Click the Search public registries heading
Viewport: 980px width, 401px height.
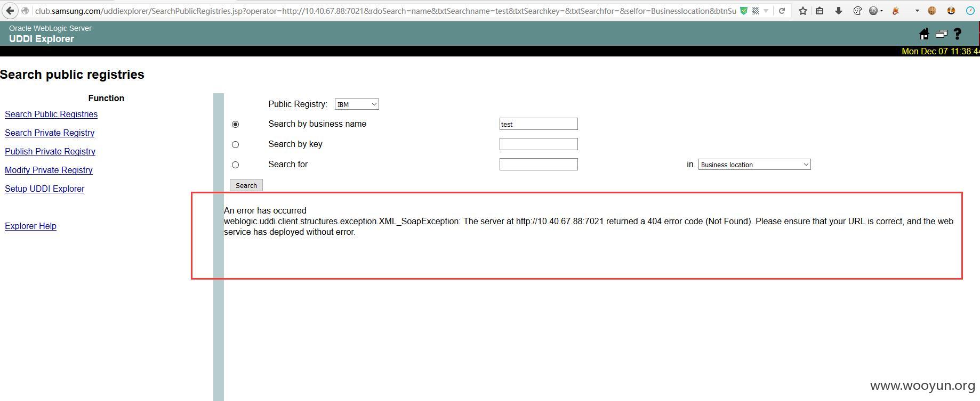tap(72, 75)
